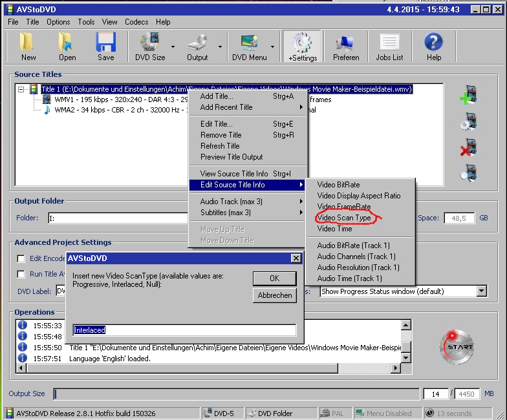Viewport: 507px width, 420px height.
Task: Close the AVStoDVD input dialog
Action: coord(296,258)
